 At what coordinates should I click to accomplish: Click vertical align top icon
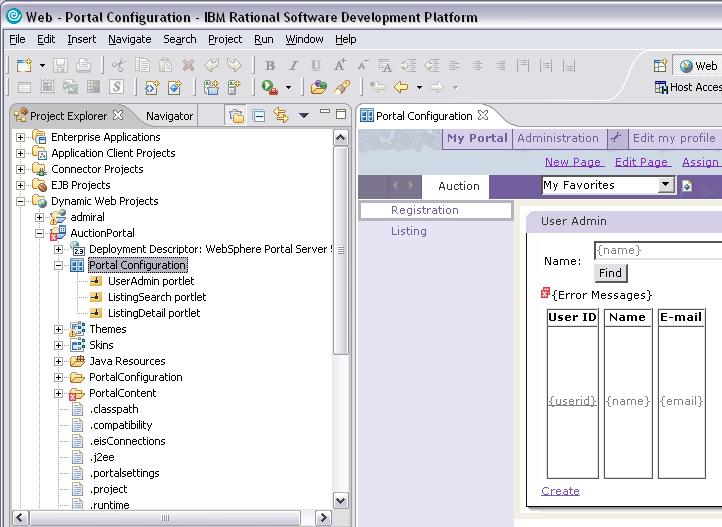pyautogui.click(x=523, y=66)
